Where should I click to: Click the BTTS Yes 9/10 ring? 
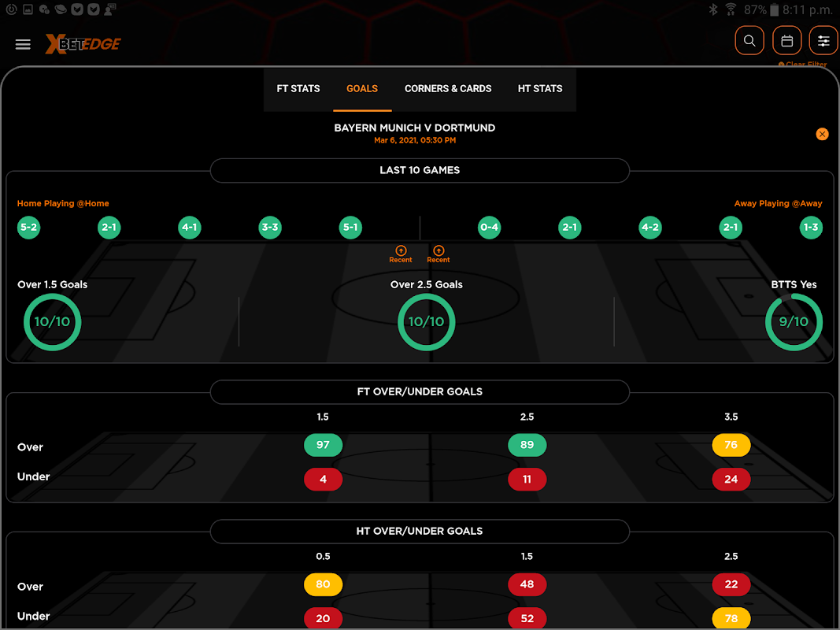794,322
